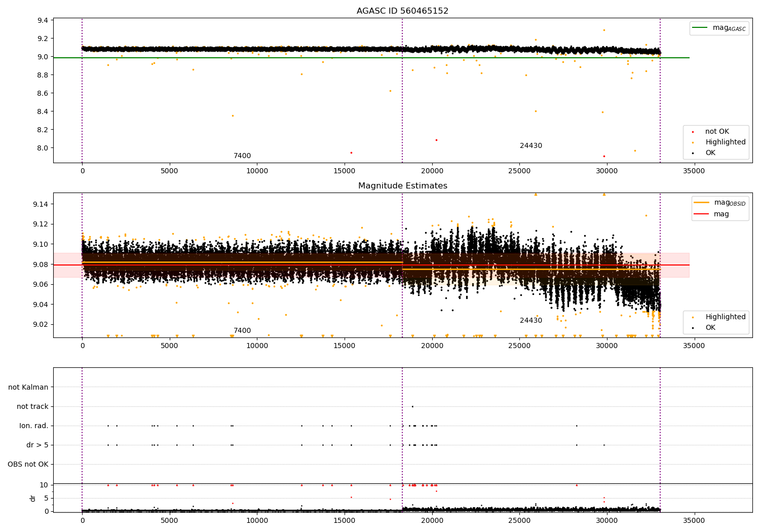Click the red "not OK" legend marker
The height and width of the screenshot is (532, 760).
(693, 132)
